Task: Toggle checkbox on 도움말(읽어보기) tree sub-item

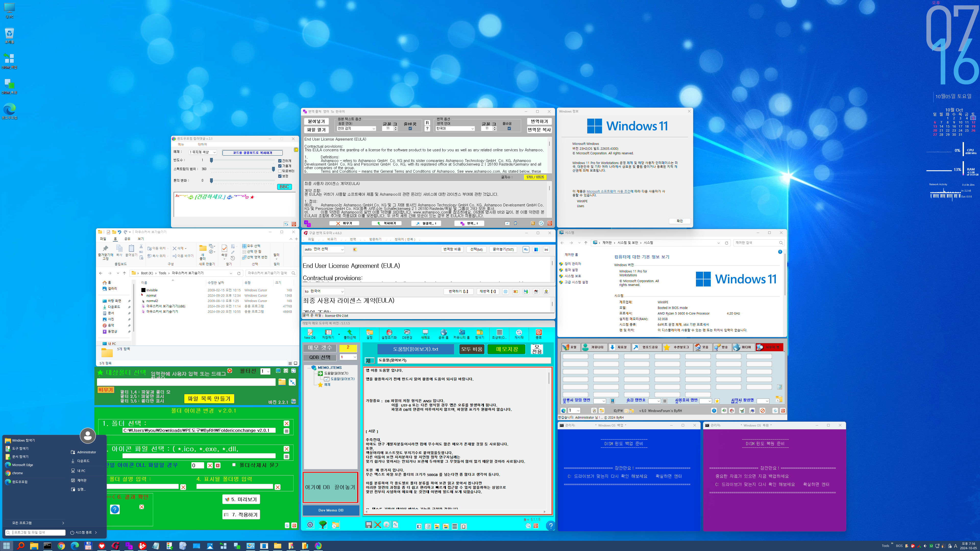Action: pos(327,379)
